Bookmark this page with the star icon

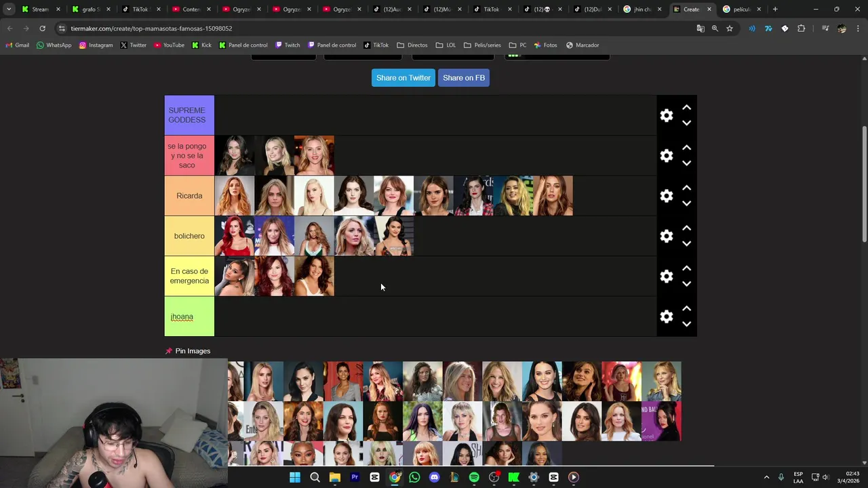pyautogui.click(x=730, y=28)
